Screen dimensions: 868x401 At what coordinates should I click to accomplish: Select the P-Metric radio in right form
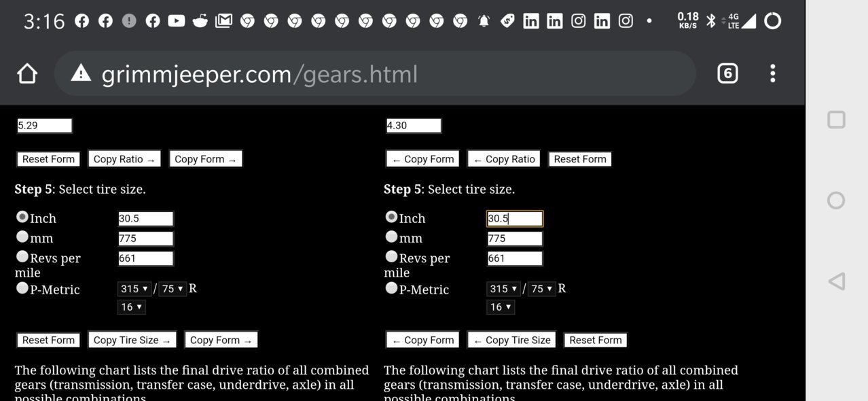tap(391, 288)
